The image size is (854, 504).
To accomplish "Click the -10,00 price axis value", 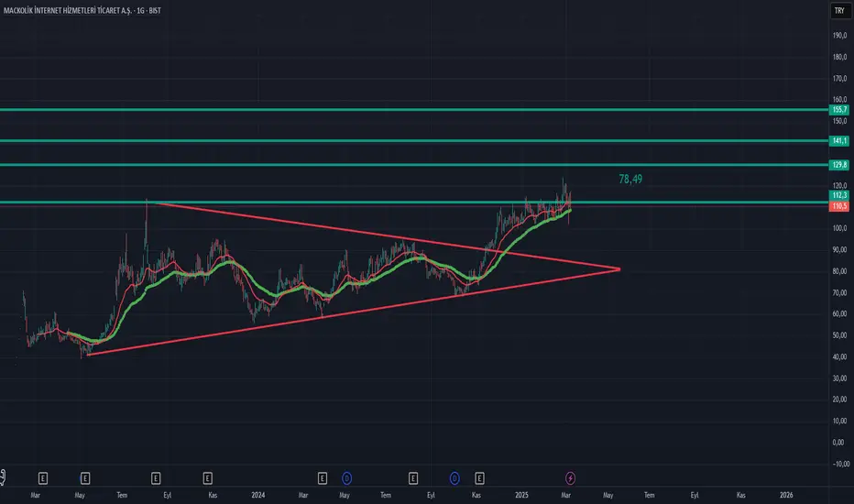I will (x=840, y=464).
